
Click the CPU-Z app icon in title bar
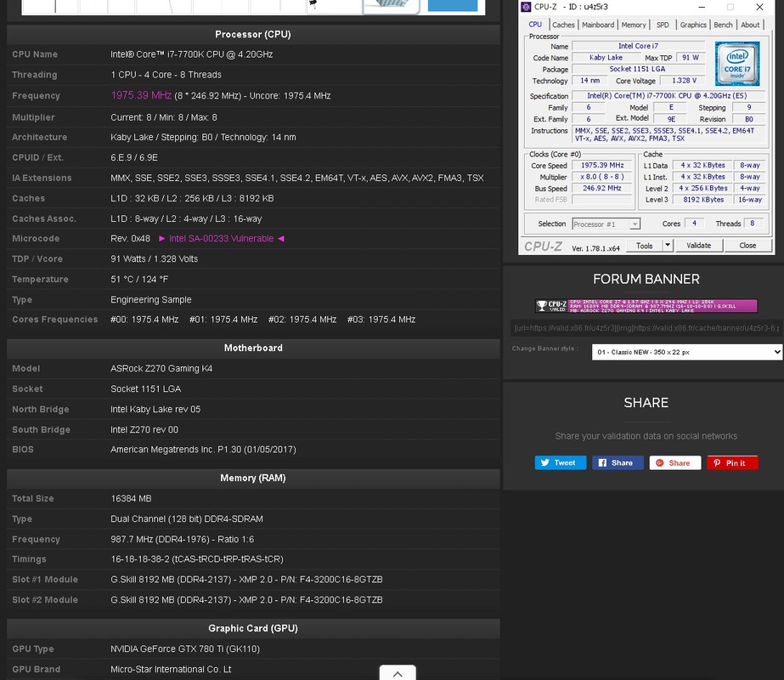pos(526,7)
